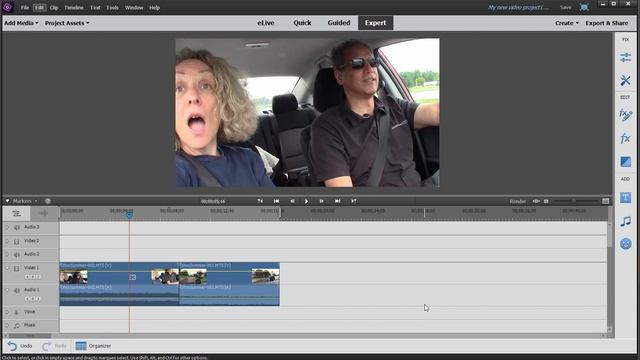Switch to the eLive tab
This screenshot has height=360, width=640.
pyautogui.click(x=266, y=23)
